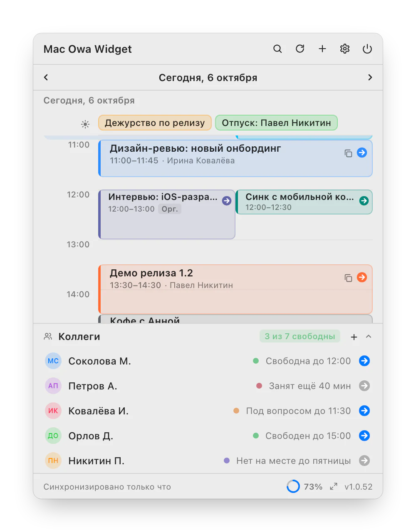Click header date Сегодня, 6 октября
The height and width of the screenshot is (532, 416).
click(208, 78)
